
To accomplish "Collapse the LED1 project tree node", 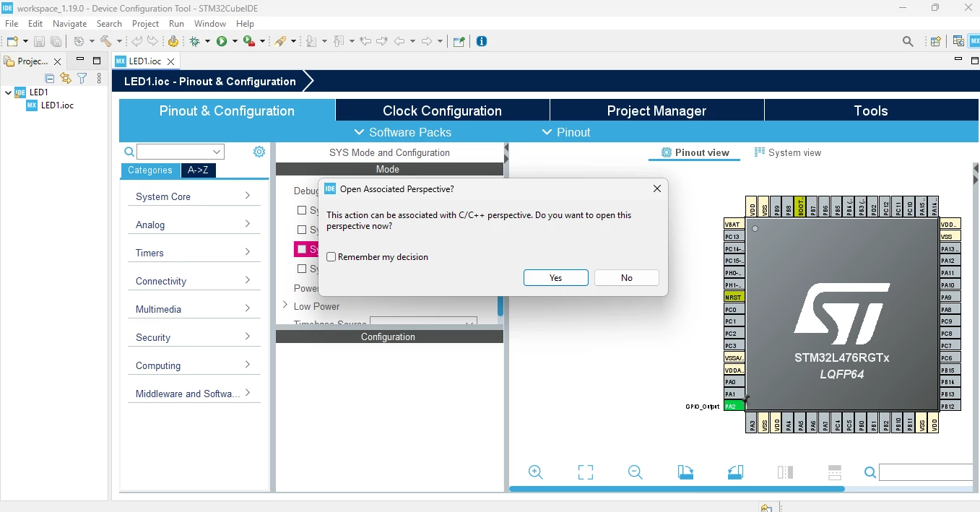I will pos(8,92).
